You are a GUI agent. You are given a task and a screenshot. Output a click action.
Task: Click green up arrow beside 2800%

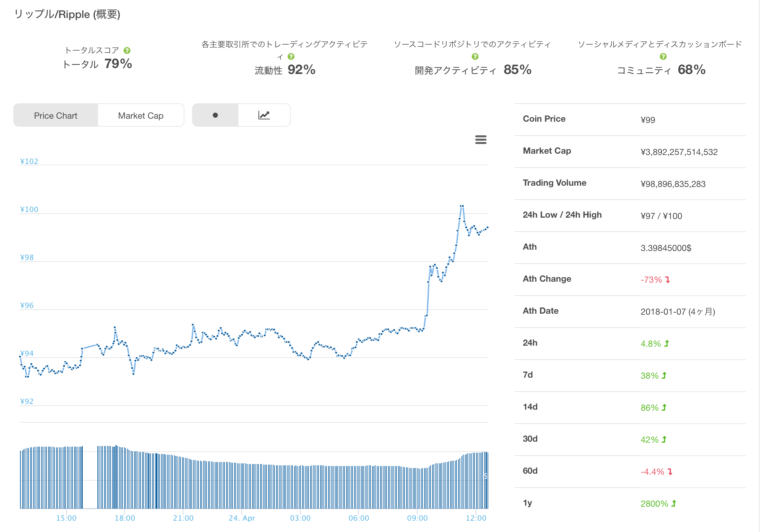(674, 503)
